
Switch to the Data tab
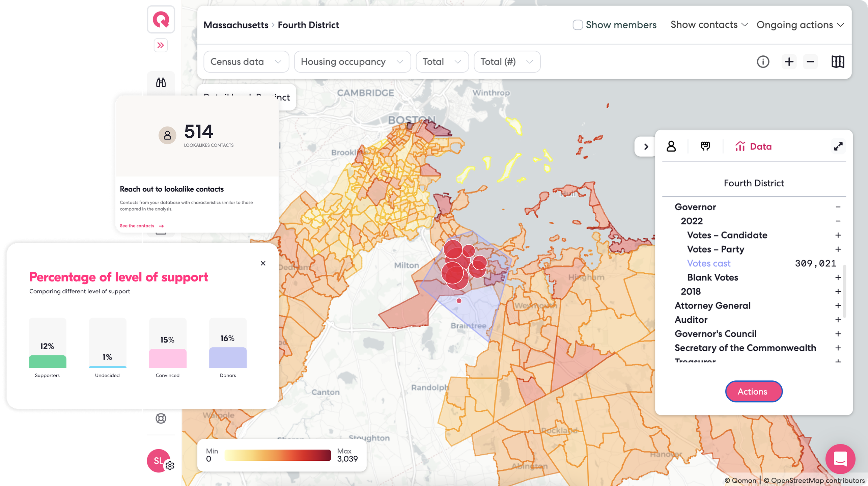coord(754,146)
